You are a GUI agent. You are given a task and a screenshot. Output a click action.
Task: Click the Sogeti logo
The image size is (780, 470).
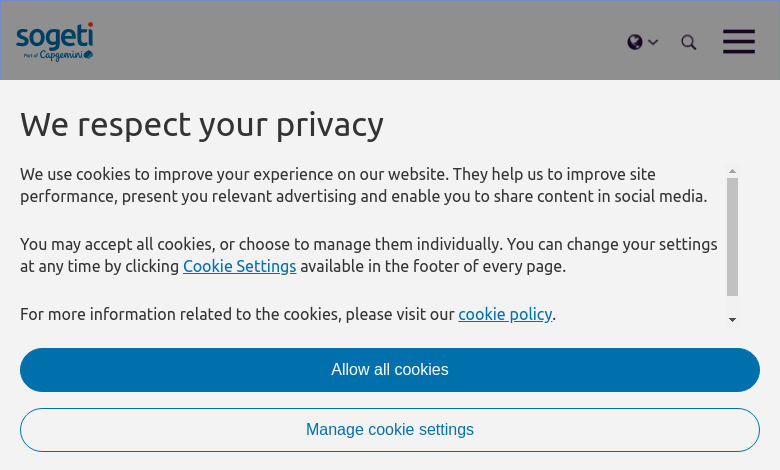(x=54, y=38)
